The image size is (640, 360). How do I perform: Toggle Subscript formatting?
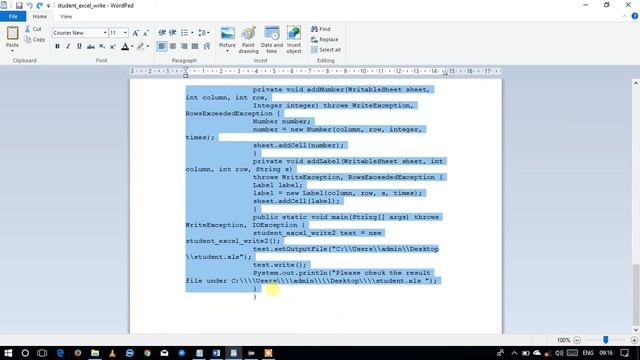(102, 47)
